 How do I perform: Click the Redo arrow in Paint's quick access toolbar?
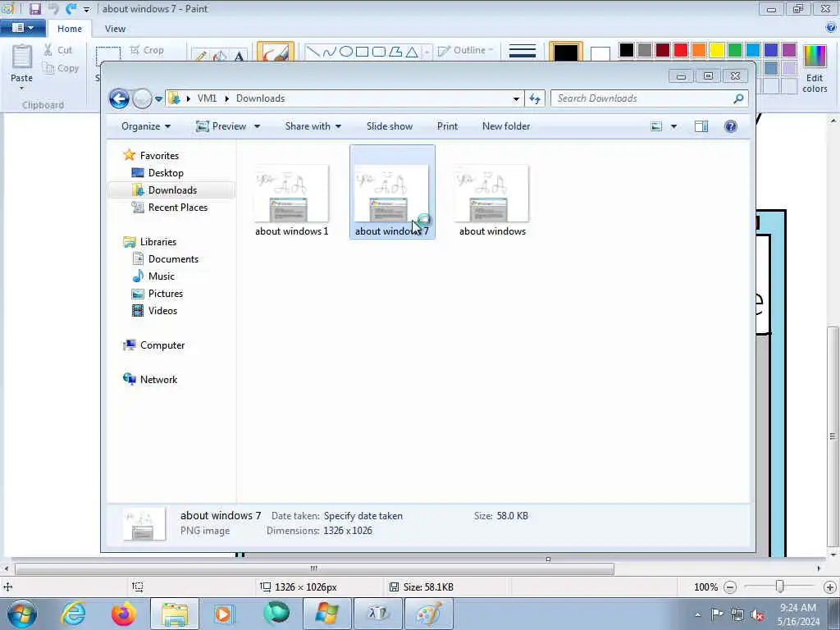pos(71,8)
